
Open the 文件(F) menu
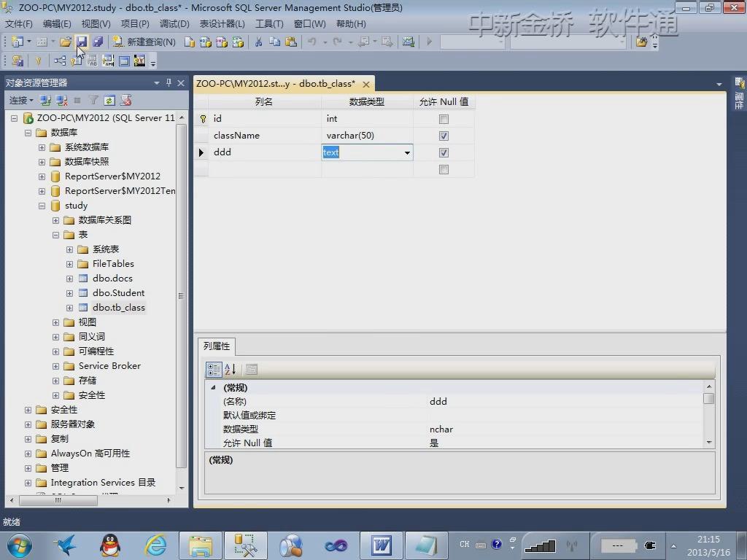click(18, 24)
